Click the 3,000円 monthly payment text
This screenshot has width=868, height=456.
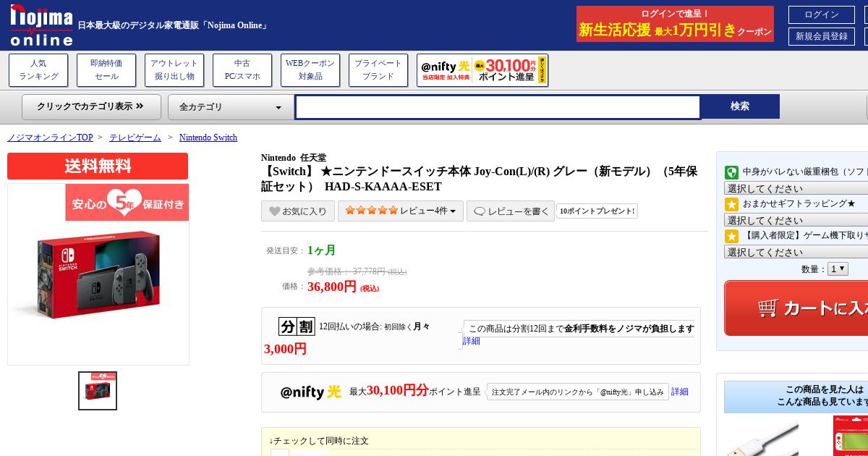(285, 349)
